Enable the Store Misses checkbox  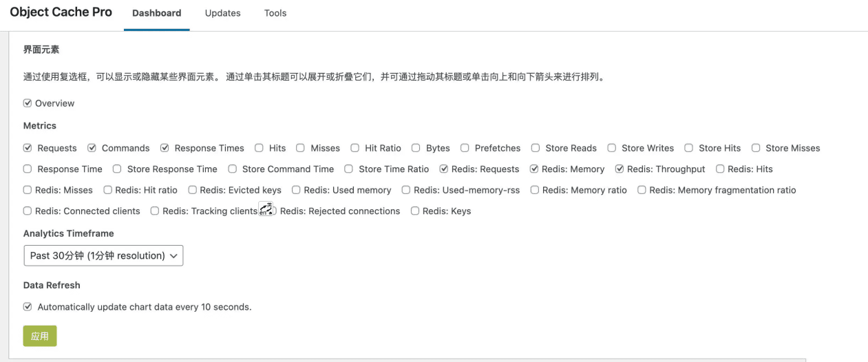756,148
